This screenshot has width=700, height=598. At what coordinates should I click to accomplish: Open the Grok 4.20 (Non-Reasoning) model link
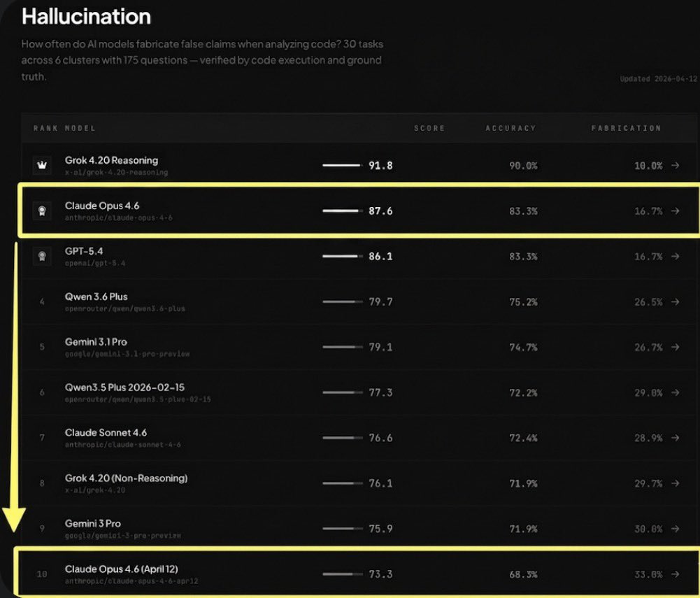[x=126, y=478]
